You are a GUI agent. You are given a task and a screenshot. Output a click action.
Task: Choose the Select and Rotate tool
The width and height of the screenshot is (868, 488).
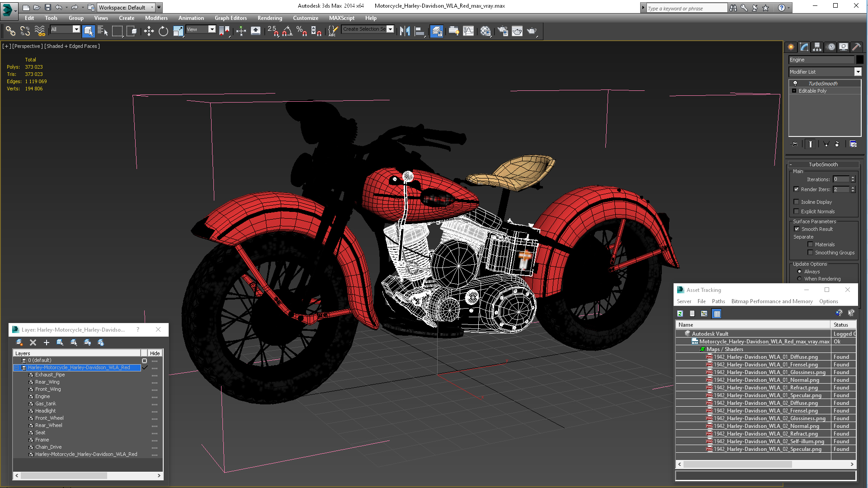pyautogui.click(x=163, y=31)
